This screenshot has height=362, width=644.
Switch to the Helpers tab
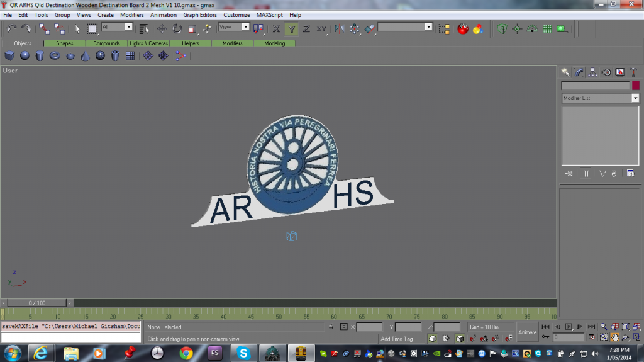tap(191, 43)
